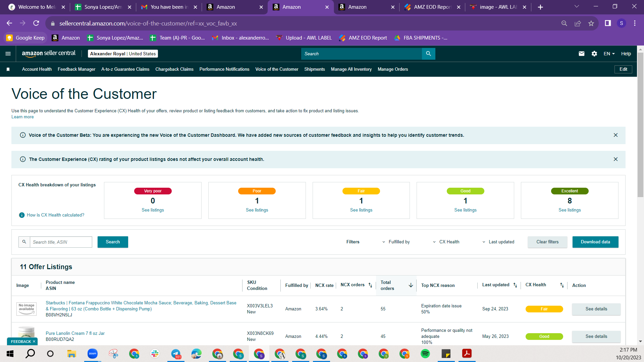Viewport: 644px width, 362px height.
Task: Open the EN language dropdown
Action: tap(609, 54)
